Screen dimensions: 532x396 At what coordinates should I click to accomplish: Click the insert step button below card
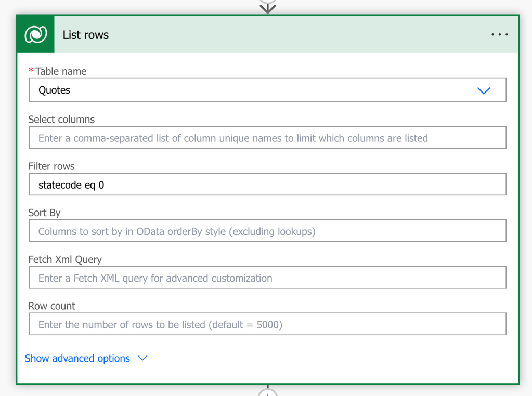(x=267, y=393)
